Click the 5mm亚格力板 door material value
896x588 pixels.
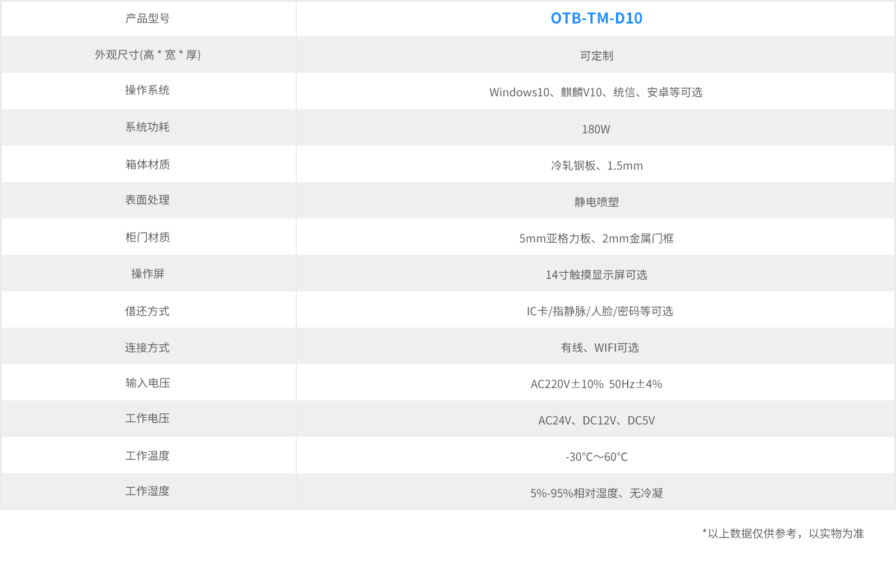tap(596, 239)
